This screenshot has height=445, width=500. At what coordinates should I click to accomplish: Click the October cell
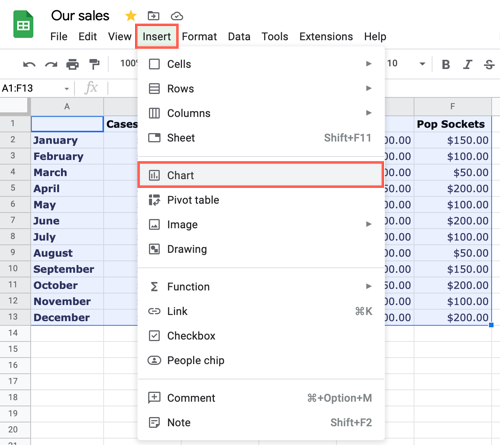(67, 285)
